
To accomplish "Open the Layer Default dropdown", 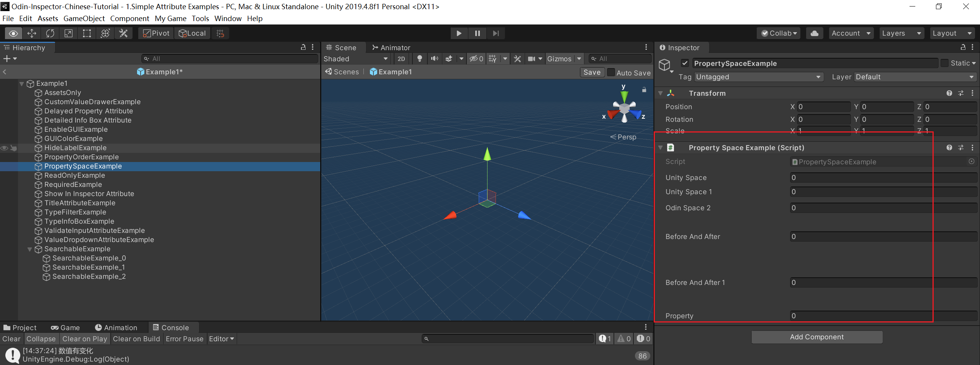I will 915,77.
